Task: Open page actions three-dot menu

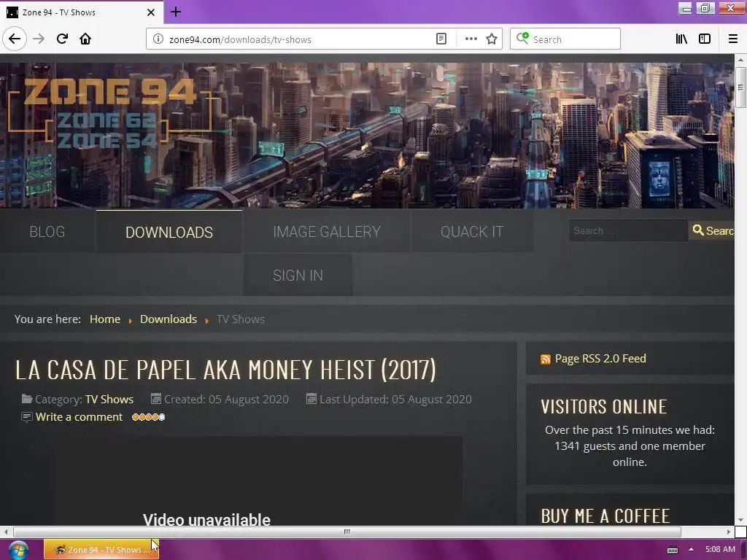Action: tap(471, 39)
